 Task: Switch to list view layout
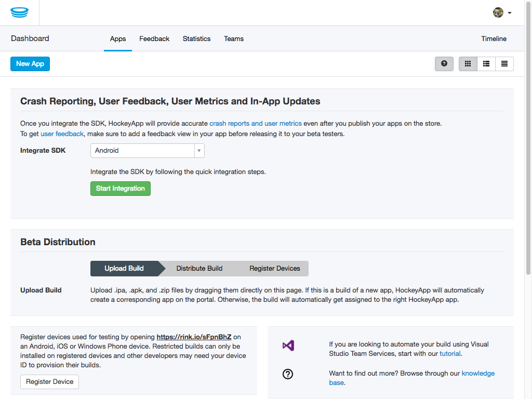tap(486, 63)
